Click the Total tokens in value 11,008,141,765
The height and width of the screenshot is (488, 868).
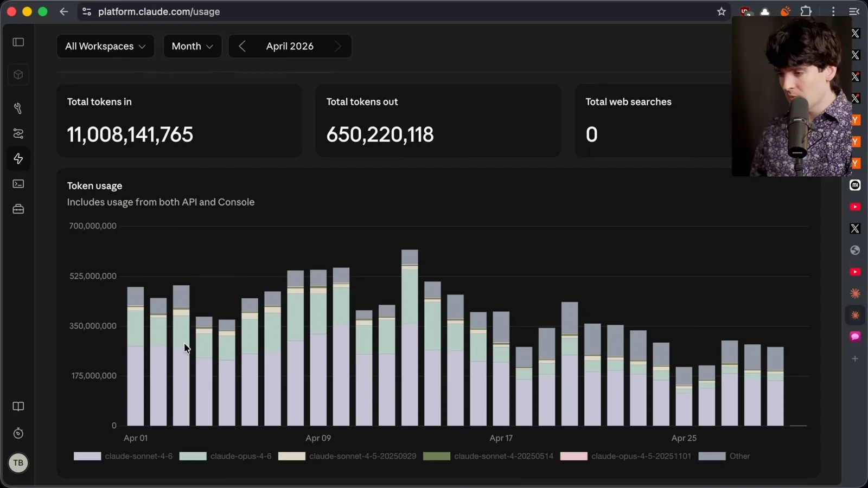[130, 134]
